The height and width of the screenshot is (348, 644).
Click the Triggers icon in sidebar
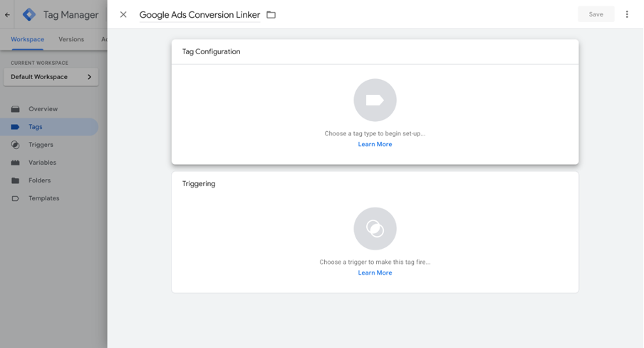(16, 145)
